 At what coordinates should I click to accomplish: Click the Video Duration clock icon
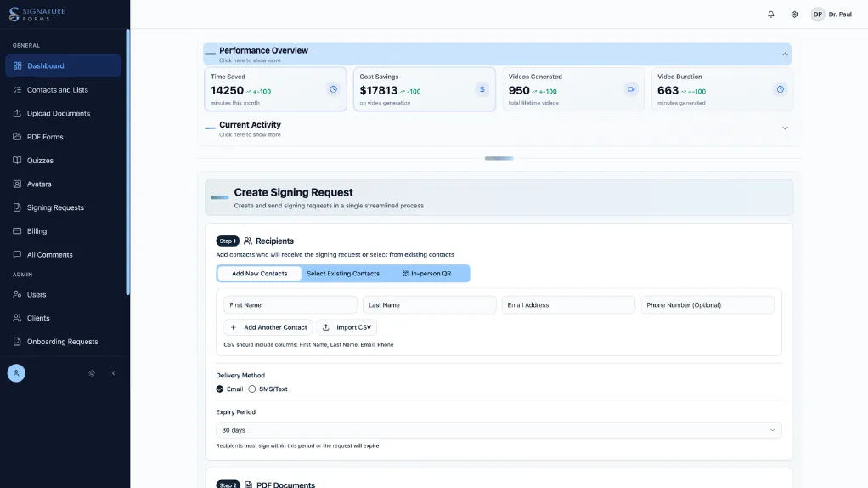[780, 89]
